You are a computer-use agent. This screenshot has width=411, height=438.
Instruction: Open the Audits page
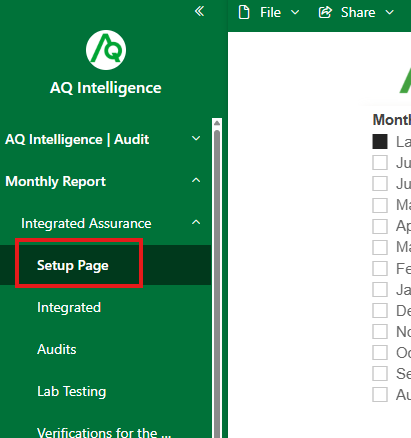pos(57,349)
